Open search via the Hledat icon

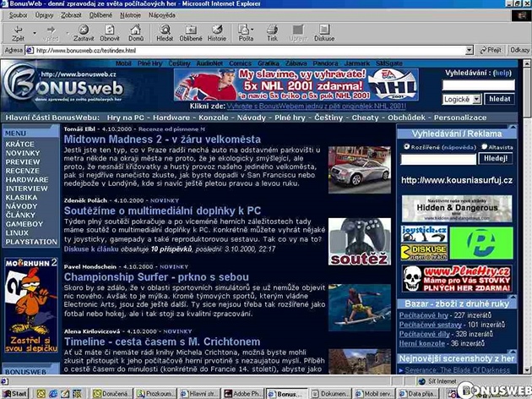point(165,33)
